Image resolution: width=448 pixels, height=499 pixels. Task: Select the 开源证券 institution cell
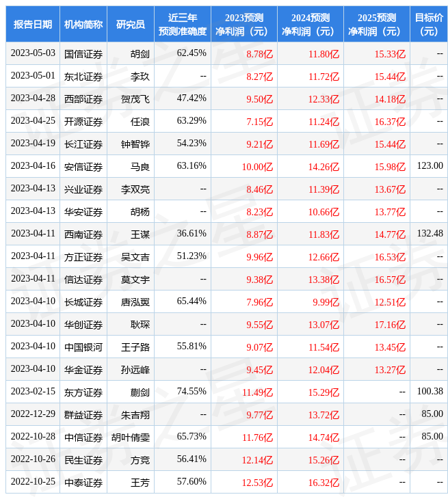(83, 122)
